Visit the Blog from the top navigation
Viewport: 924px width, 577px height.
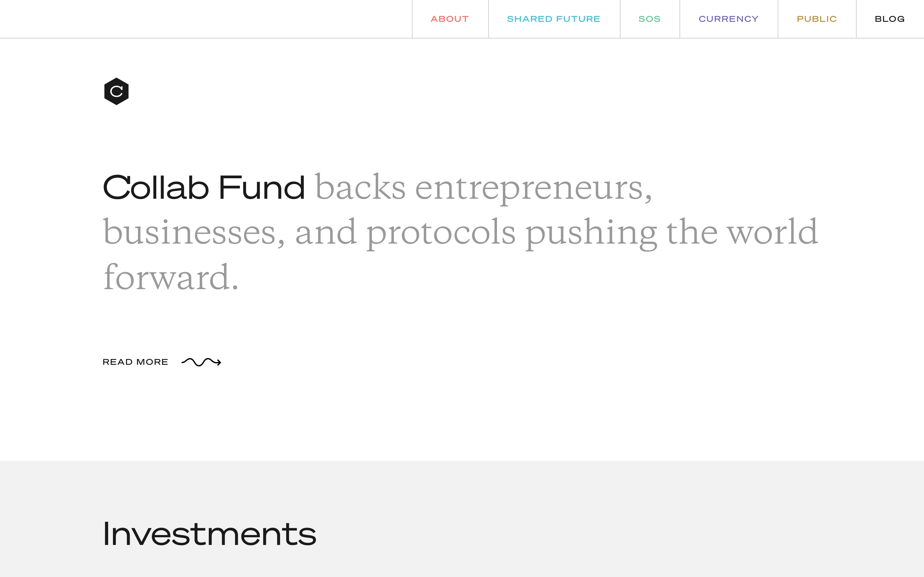click(889, 19)
